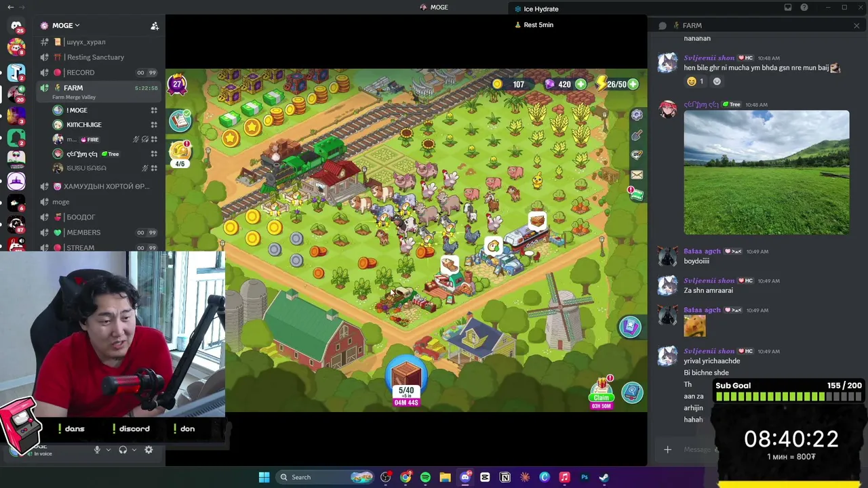Open Steam from the taskbar
The image size is (868, 488).
click(604, 477)
